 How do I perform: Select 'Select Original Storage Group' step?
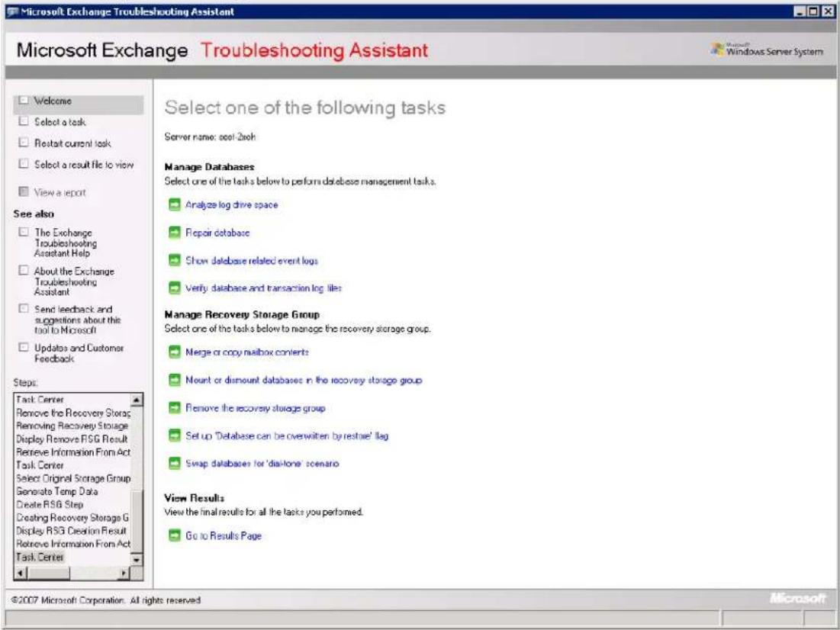[x=72, y=478]
